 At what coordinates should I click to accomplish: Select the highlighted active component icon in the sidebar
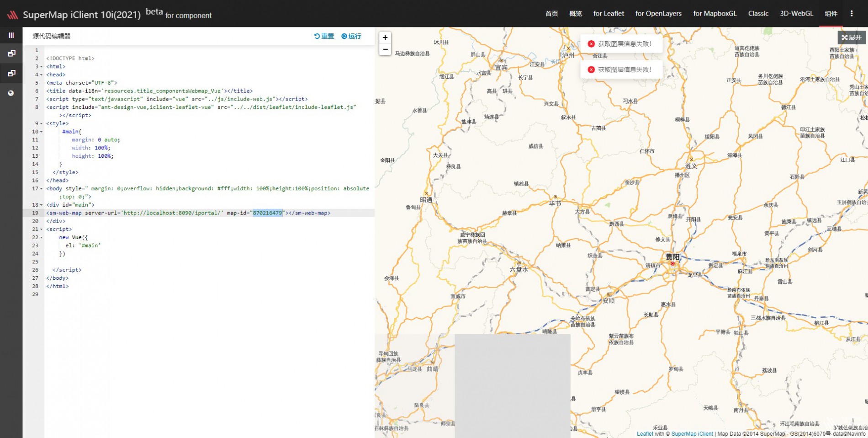[x=11, y=73]
